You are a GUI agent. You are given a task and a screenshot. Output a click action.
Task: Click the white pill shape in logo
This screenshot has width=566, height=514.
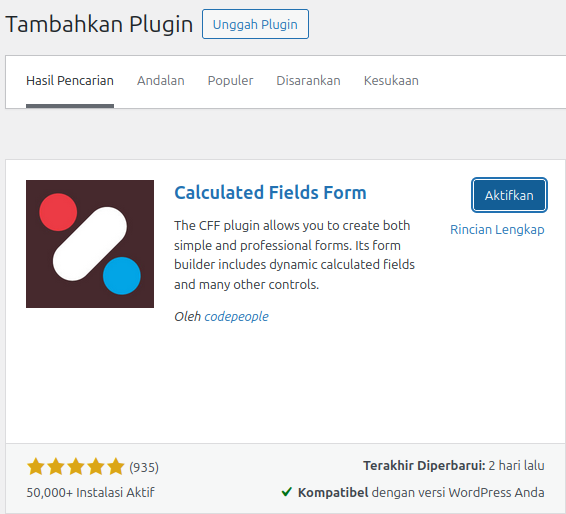click(x=90, y=244)
